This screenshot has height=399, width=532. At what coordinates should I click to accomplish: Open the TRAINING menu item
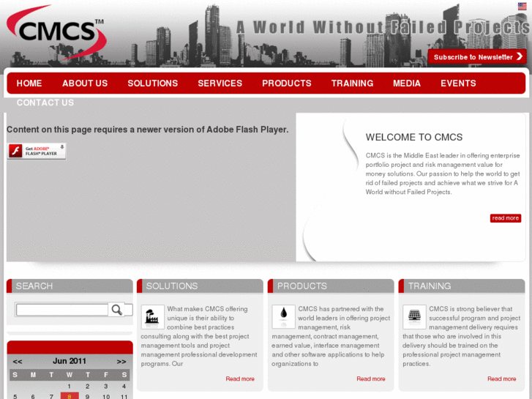[352, 83]
